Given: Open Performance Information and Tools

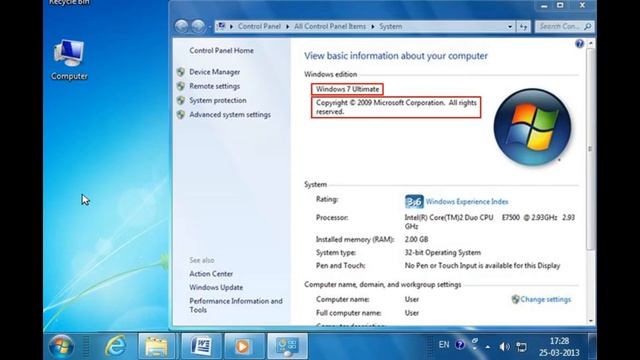Looking at the screenshot, I should [236, 305].
